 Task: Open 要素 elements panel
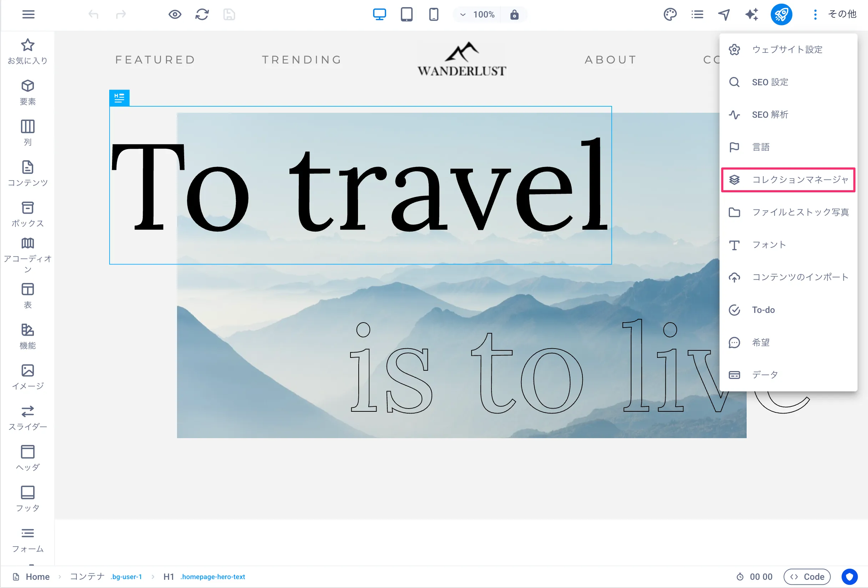(x=27, y=92)
